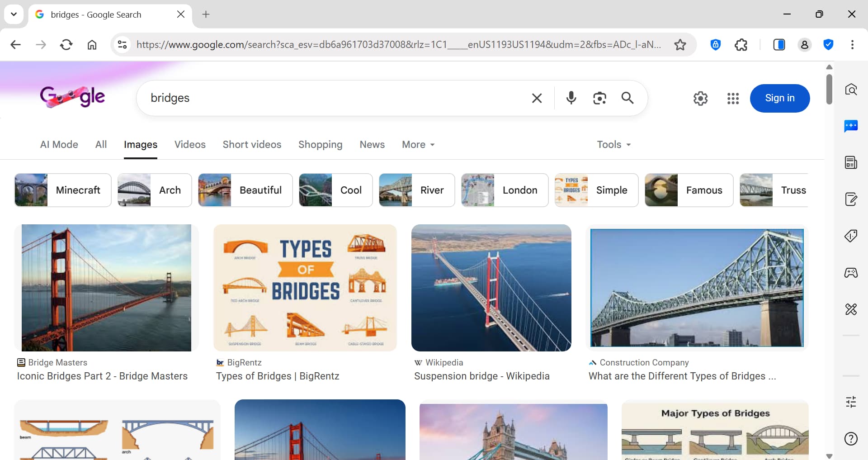
Task: Open Suspension bridge - Wikipedia link
Action: click(x=481, y=376)
